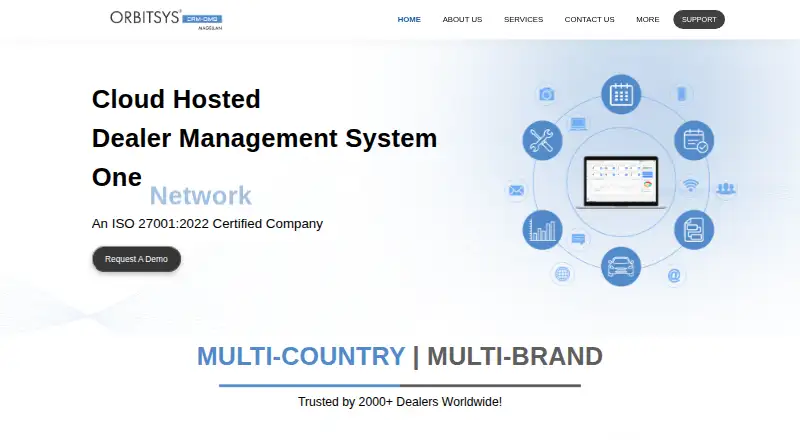Click the Cloud Hosted heading text
This screenshot has width=800, height=440.
(176, 99)
